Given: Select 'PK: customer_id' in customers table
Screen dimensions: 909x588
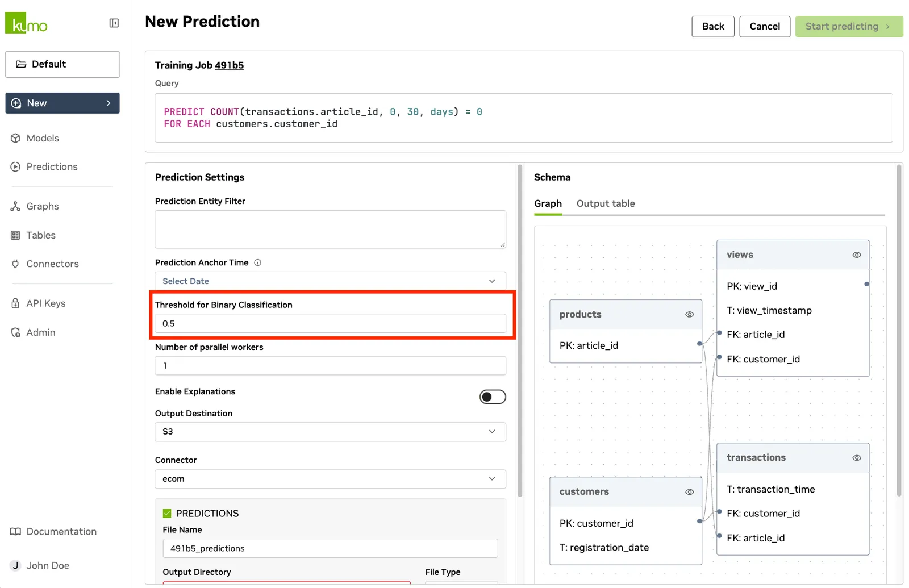Looking at the screenshot, I should [x=596, y=523].
